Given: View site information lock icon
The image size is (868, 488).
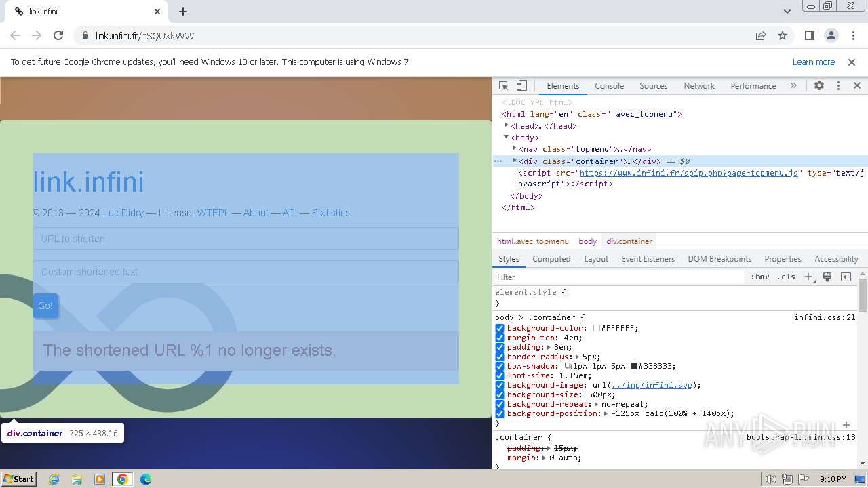Looking at the screenshot, I should [x=85, y=35].
